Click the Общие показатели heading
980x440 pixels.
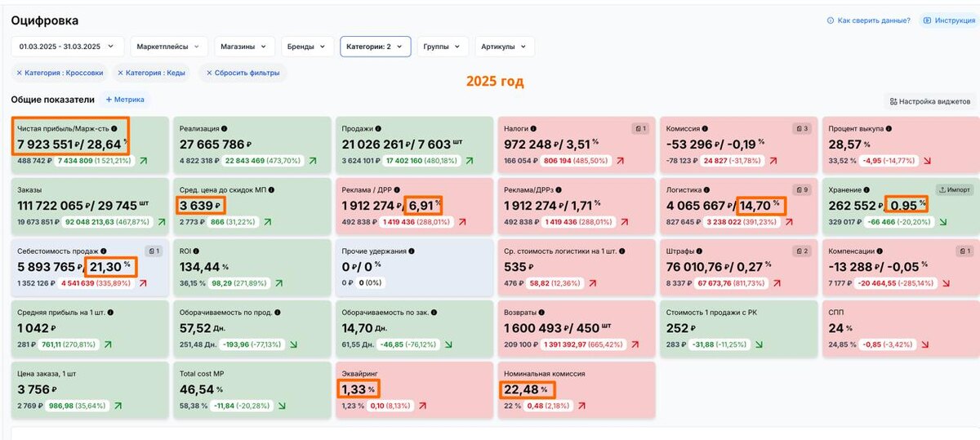click(x=52, y=100)
